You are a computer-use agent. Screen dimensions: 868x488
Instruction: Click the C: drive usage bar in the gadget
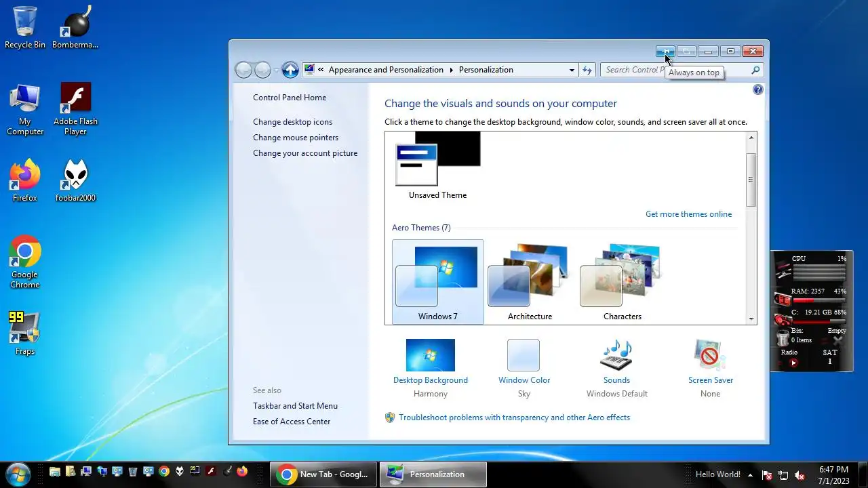[819, 321]
